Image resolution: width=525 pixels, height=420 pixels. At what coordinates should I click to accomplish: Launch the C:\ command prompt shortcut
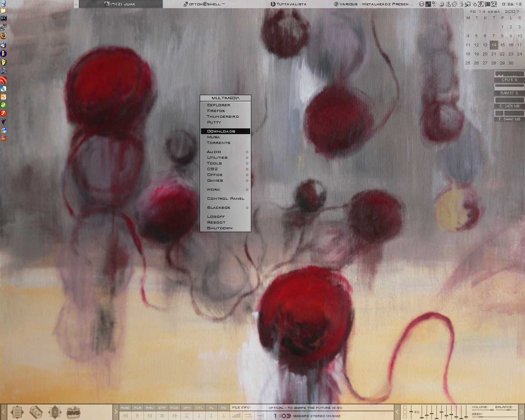(x=3, y=18)
